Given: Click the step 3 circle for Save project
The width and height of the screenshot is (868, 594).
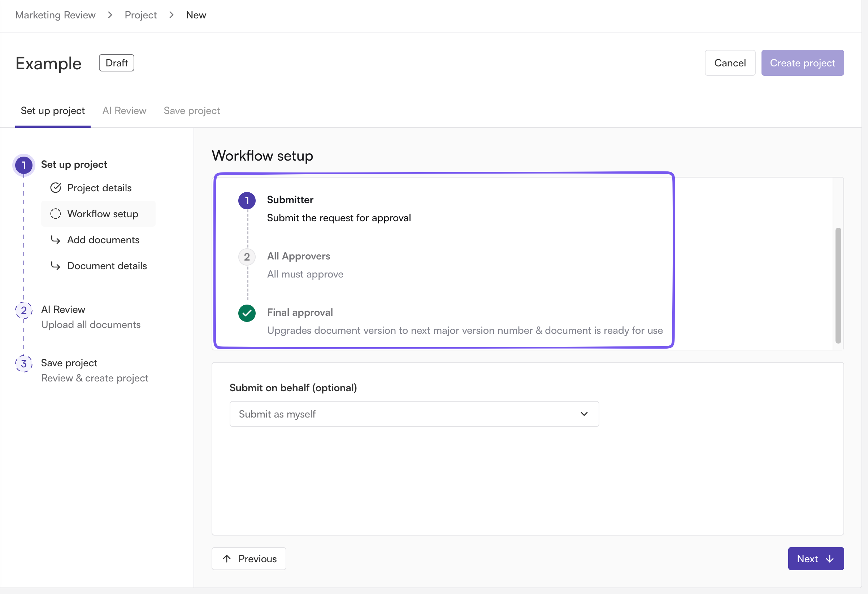Looking at the screenshot, I should pyautogui.click(x=24, y=364).
